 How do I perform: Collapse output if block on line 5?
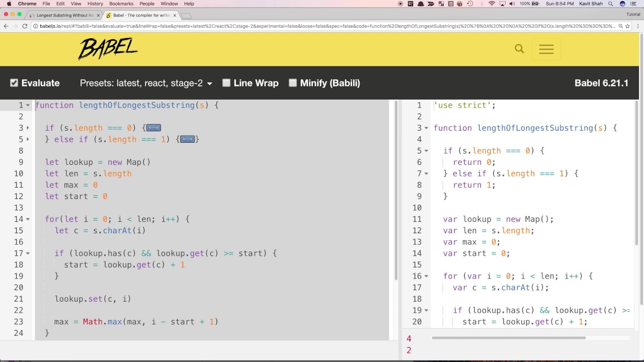(426, 151)
